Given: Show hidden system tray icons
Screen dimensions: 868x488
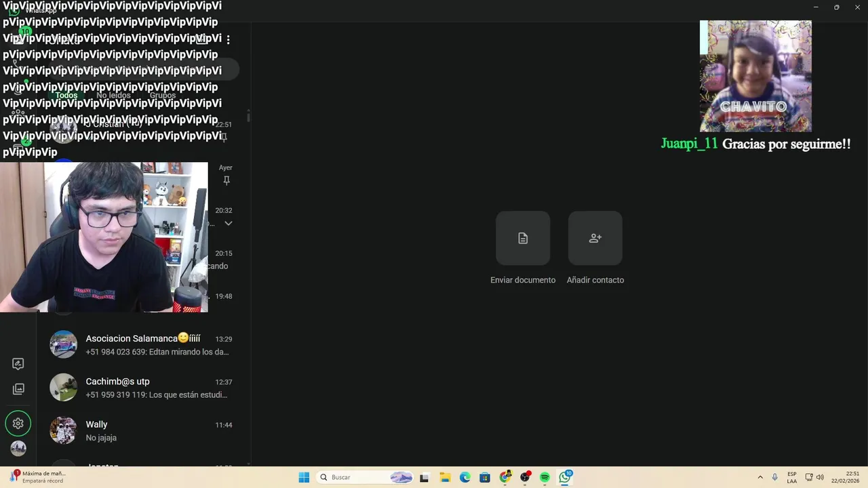Looking at the screenshot, I should [x=760, y=477].
